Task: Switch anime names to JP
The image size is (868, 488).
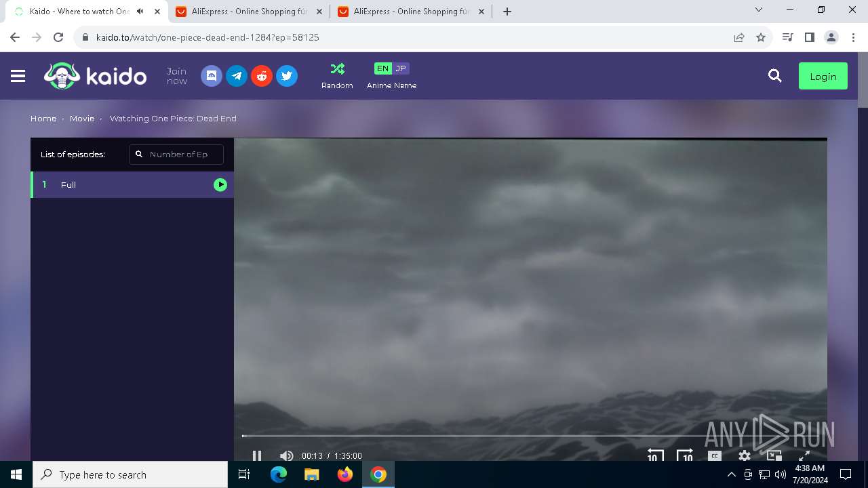Action: (401, 68)
